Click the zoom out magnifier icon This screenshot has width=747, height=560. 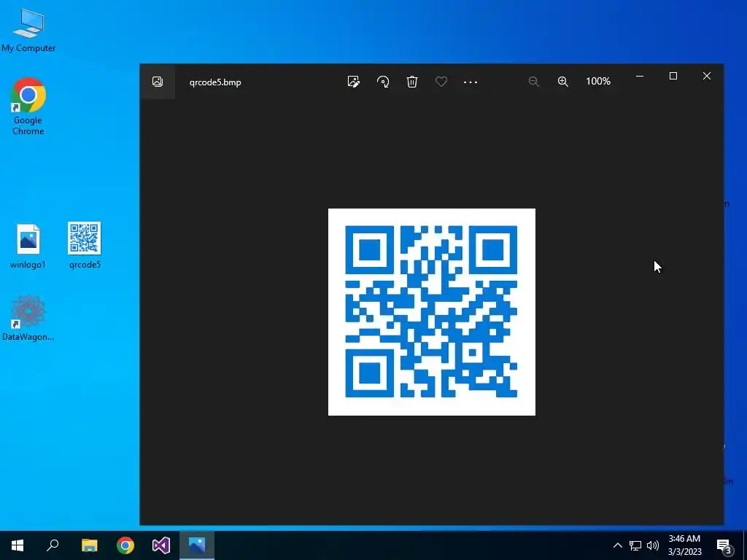coord(533,82)
